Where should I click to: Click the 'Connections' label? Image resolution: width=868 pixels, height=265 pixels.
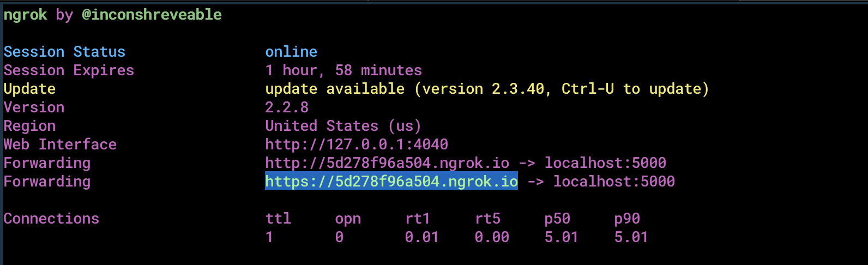51,219
